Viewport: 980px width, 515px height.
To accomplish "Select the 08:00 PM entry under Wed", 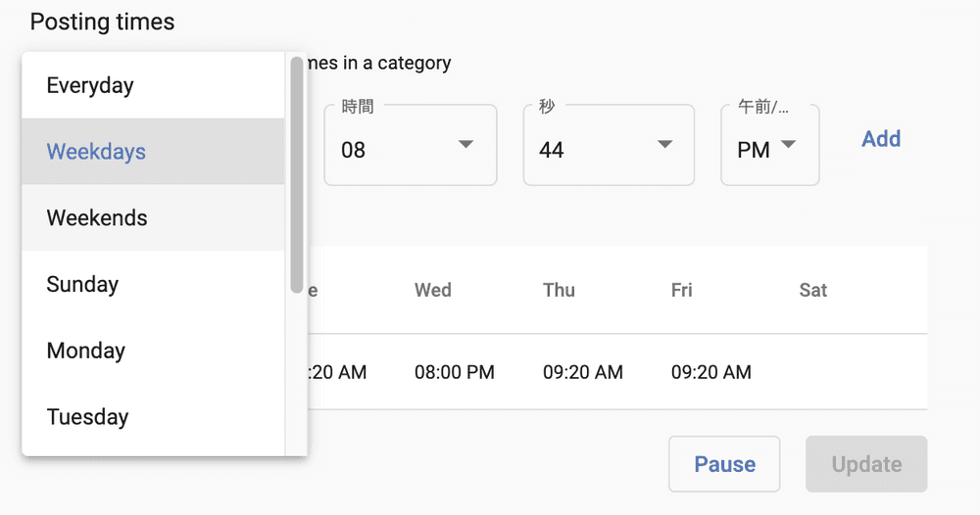I will tap(454, 372).
